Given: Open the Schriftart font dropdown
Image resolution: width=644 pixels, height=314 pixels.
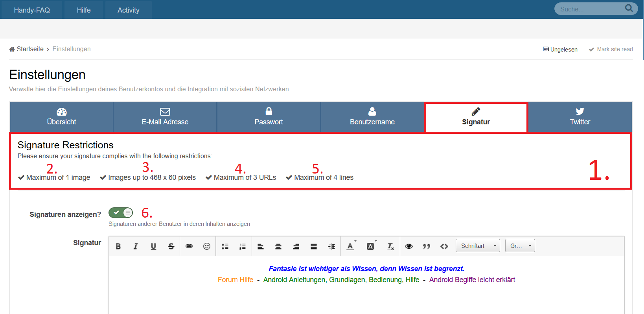Looking at the screenshot, I should click(478, 246).
